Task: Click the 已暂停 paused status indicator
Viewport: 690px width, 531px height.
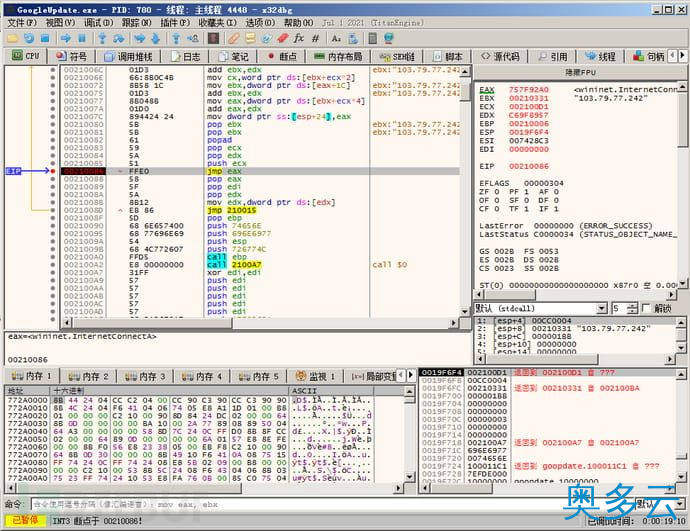Action: (26, 520)
